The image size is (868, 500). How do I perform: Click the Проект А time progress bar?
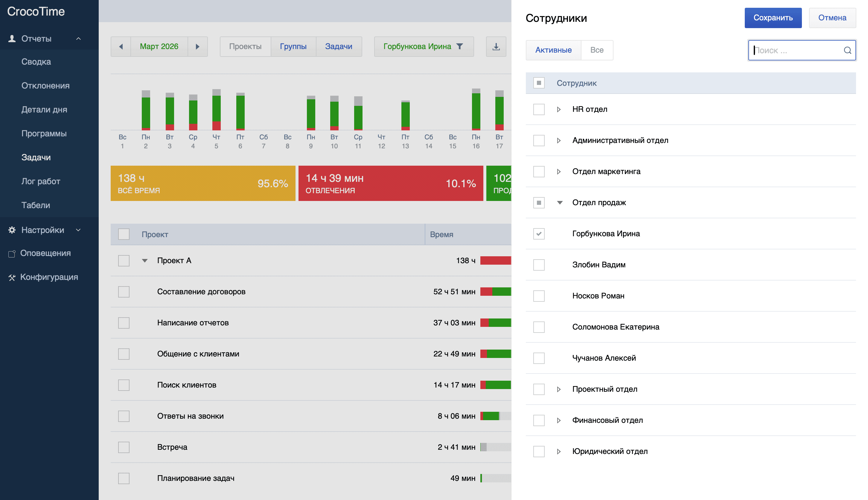click(x=496, y=261)
